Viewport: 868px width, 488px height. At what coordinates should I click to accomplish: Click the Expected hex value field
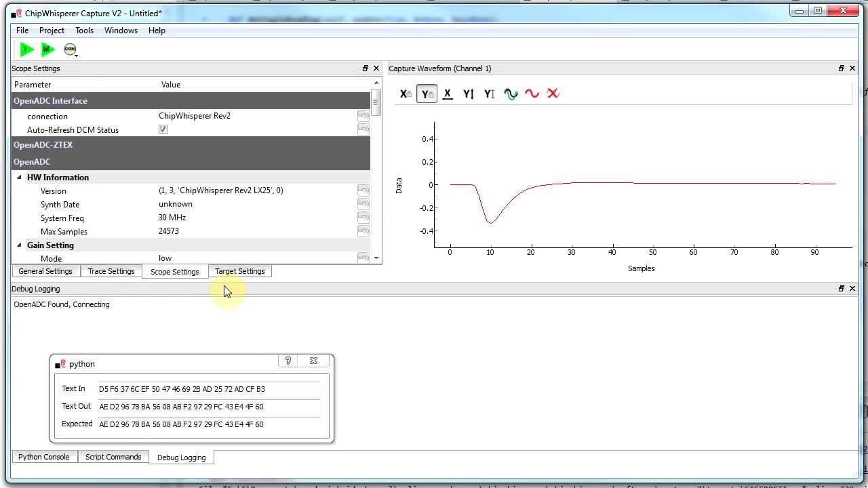tap(209, 424)
